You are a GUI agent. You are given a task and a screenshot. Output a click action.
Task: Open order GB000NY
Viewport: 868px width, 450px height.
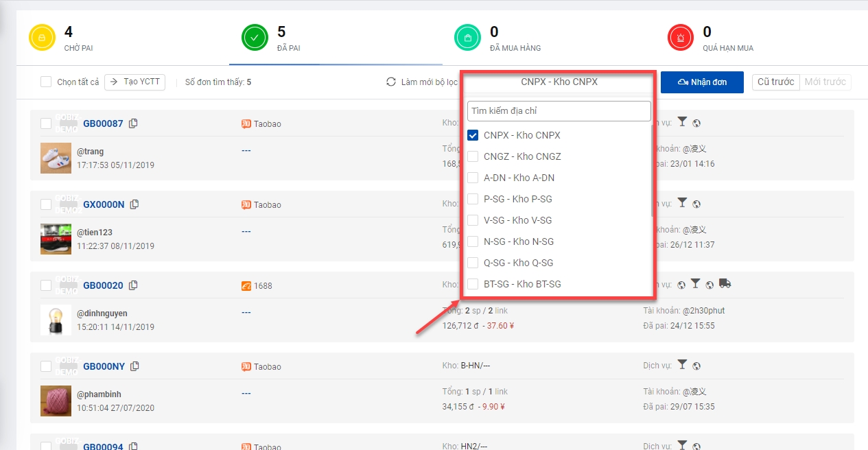point(104,367)
